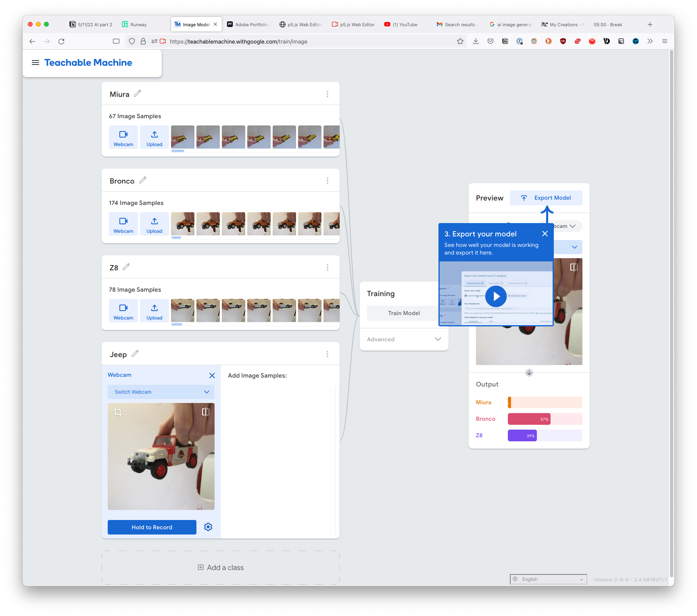Close the Export your model tooltip
Screen dimensions: 697x616
[x=545, y=234]
